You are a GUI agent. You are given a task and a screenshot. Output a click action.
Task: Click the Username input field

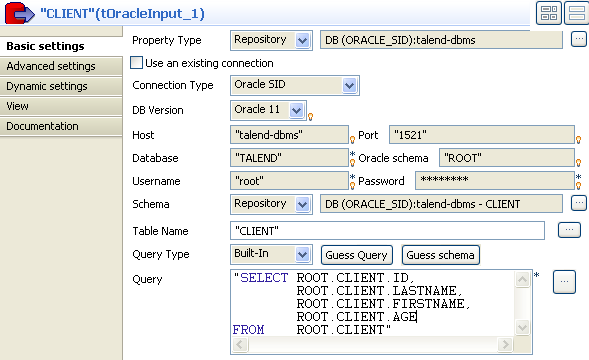pos(289,180)
